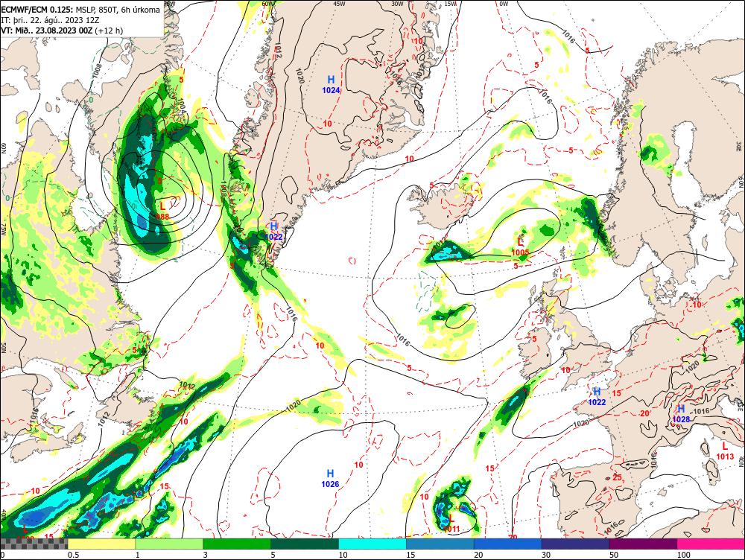745x560 pixels.
Task: Click the H 1028 high label
Action: tap(681, 414)
